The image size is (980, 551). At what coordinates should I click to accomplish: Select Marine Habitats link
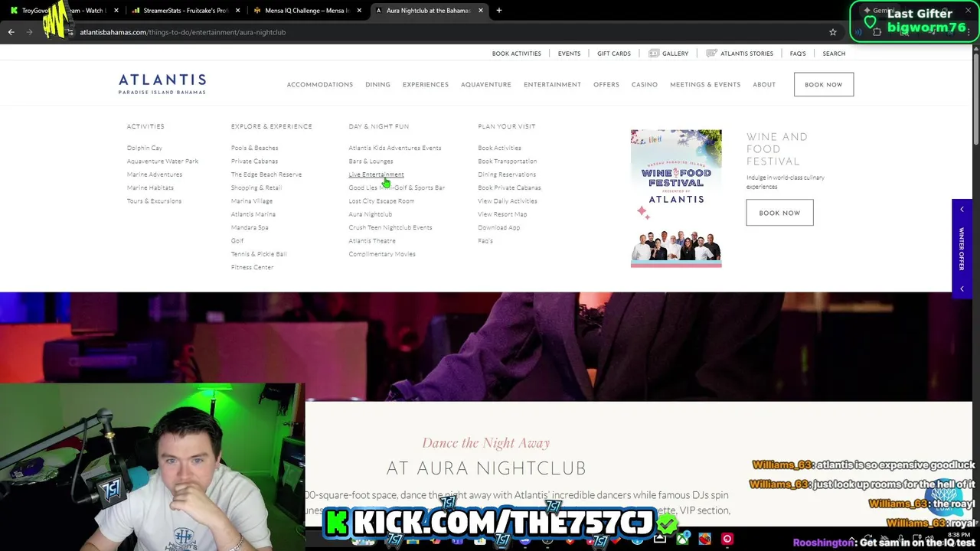(150, 187)
